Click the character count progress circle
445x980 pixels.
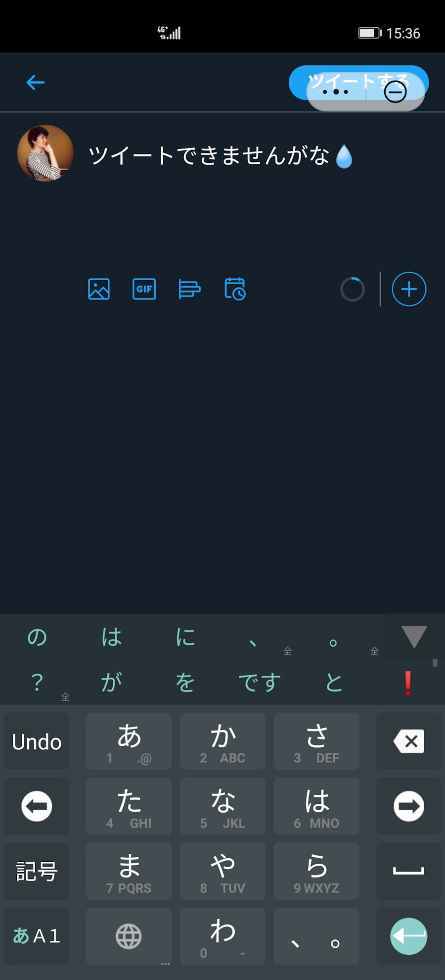click(x=353, y=289)
